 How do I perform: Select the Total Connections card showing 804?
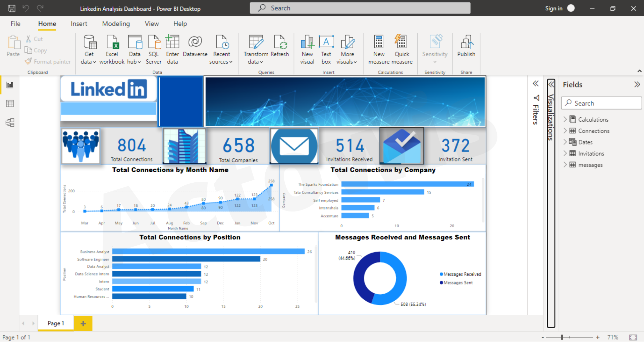pyautogui.click(x=131, y=146)
